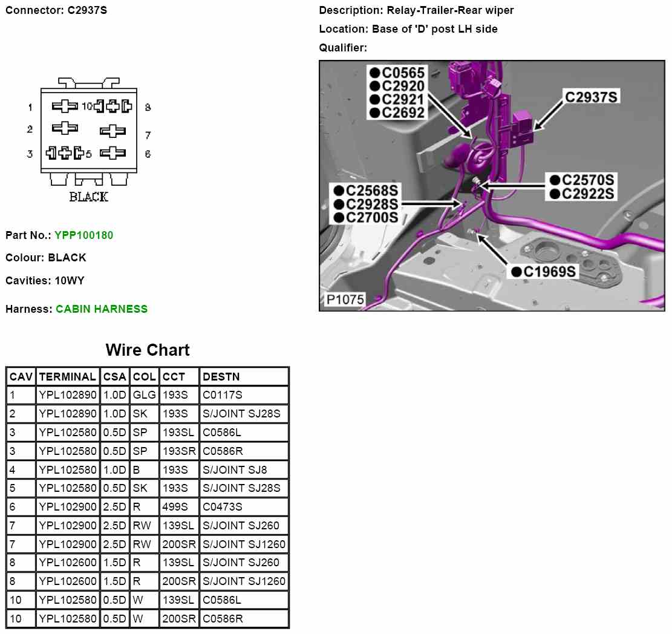
Task: Click the C2700S label in the diagram
Action: 371,217
